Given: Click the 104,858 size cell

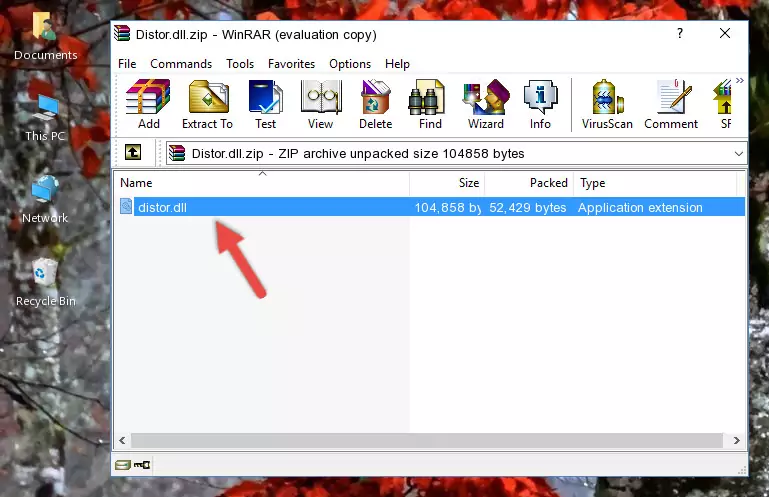Looking at the screenshot, I should (x=447, y=208).
